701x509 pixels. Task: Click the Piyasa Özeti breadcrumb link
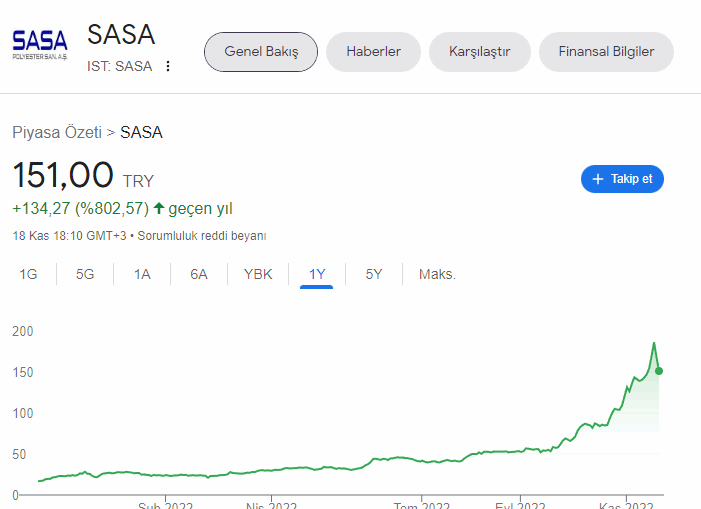[x=57, y=132]
